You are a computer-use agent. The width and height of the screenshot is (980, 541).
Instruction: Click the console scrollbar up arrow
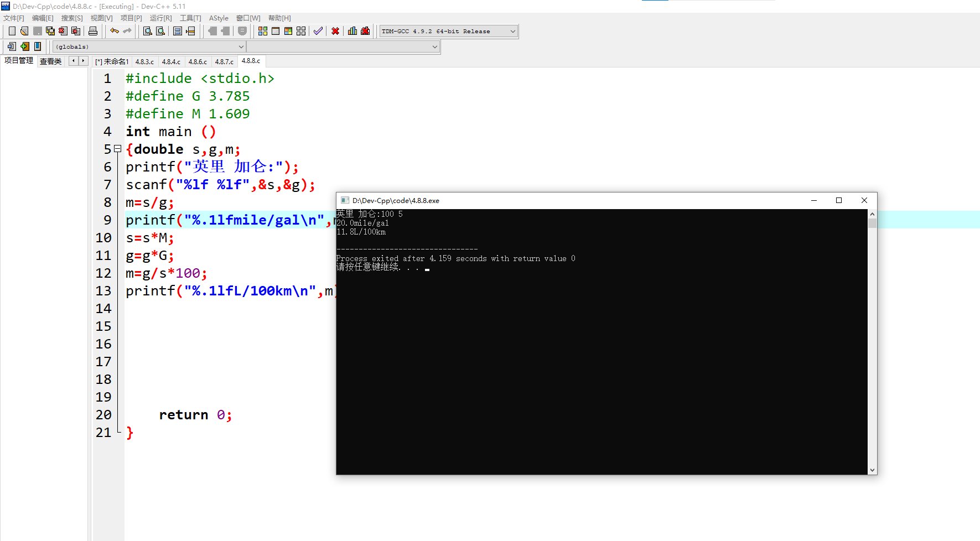click(873, 214)
